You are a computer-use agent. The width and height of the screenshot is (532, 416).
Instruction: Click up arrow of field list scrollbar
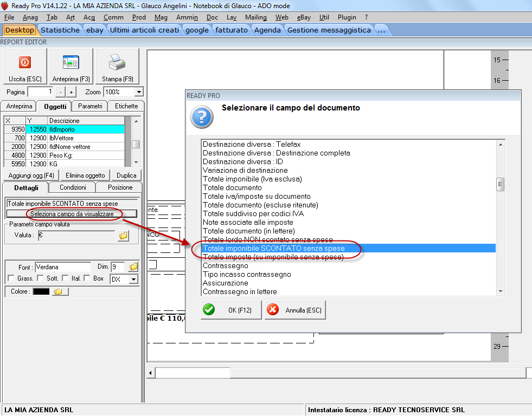(501, 145)
